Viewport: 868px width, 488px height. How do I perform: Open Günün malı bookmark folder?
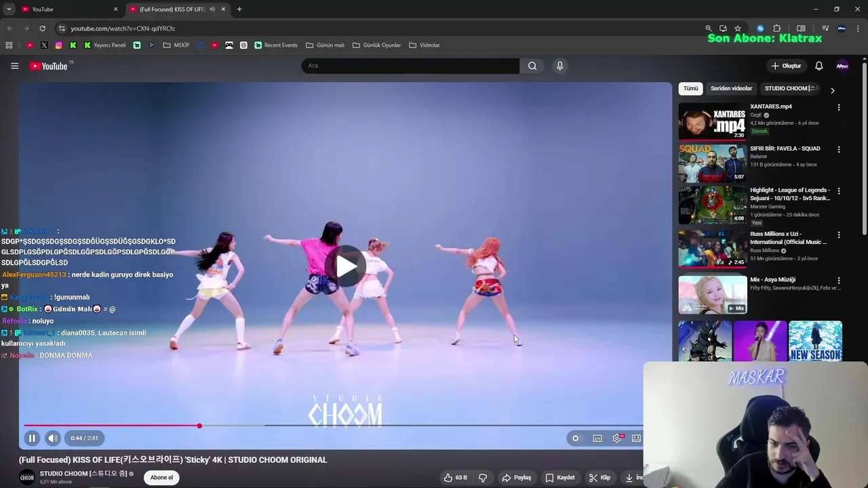pyautogui.click(x=325, y=45)
